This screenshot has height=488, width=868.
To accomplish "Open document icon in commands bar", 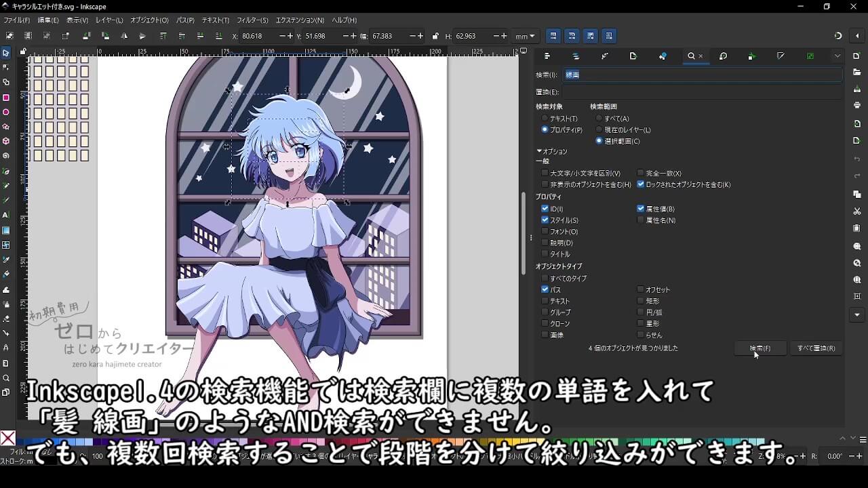I will tap(857, 72).
